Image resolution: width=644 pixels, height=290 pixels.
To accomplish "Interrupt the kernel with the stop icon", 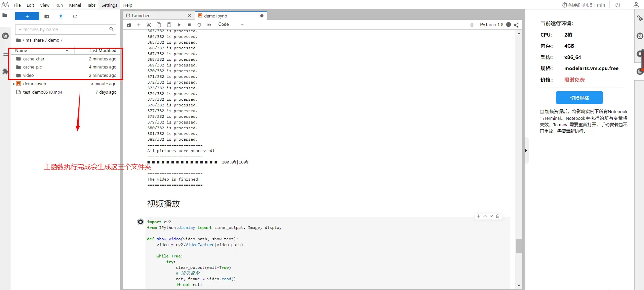I will tap(189, 25).
